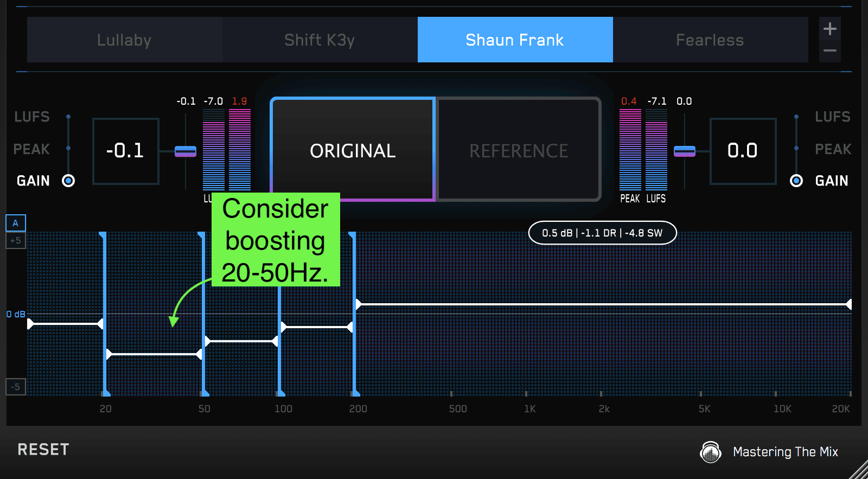Click the reference peak value 0.4
This screenshot has width=868, height=479.
pyautogui.click(x=629, y=101)
